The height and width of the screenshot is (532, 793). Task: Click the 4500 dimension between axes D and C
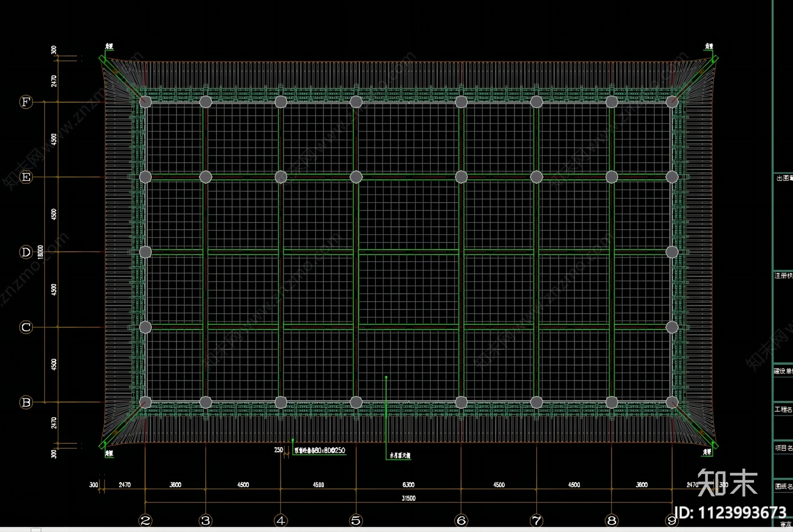54,290
